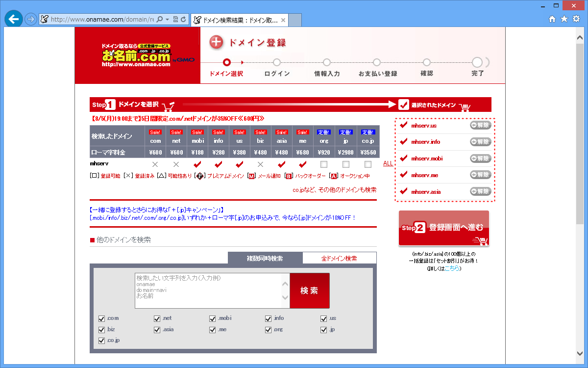Open the favorites star icon
The width and height of the screenshot is (588, 368).
tap(564, 19)
